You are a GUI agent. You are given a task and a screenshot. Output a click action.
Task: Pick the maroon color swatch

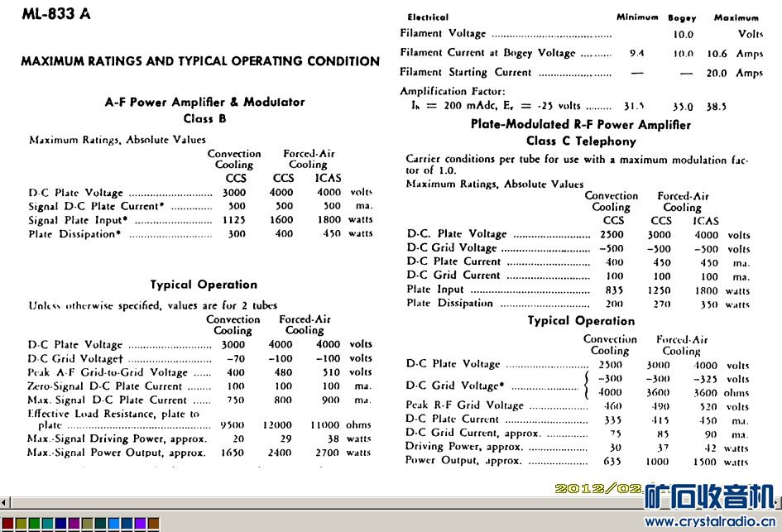tap(7, 524)
